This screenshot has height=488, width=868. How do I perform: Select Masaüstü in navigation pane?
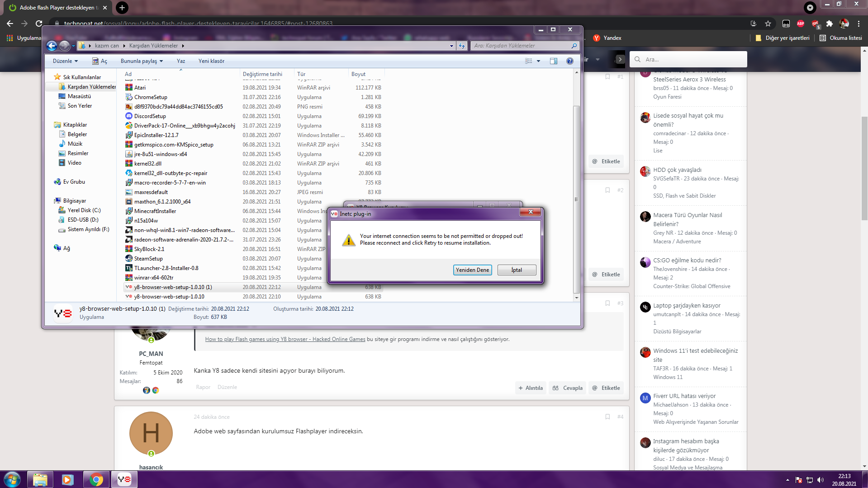79,96
